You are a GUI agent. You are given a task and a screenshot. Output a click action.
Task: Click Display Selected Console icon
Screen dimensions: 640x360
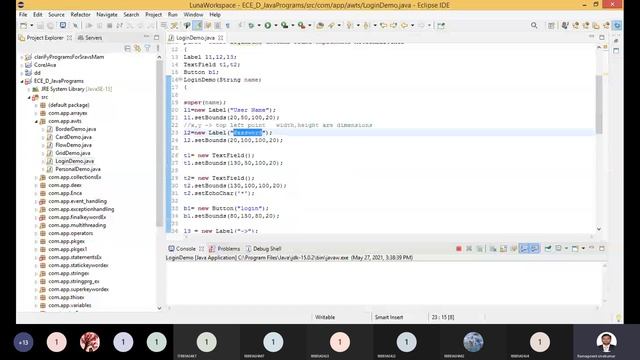[x=558, y=249]
